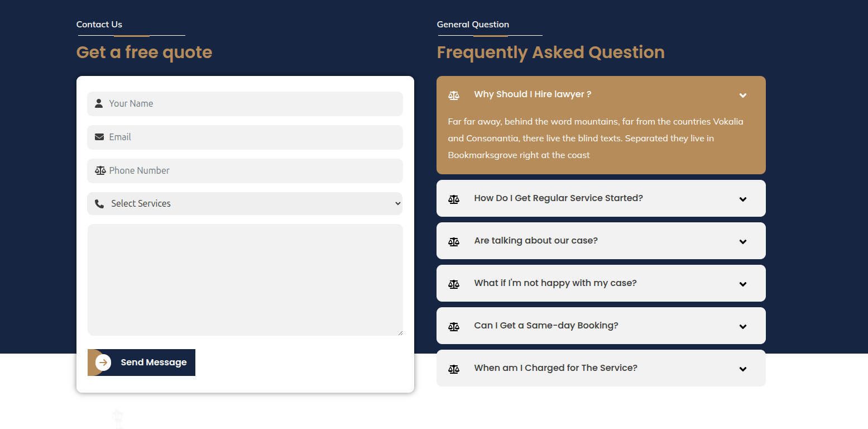
Task: Click the Send Message button
Action: click(x=141, y=363)
